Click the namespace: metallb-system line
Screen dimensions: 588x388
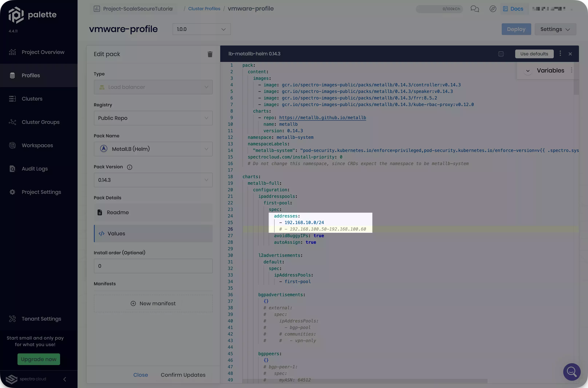point(280,137)
